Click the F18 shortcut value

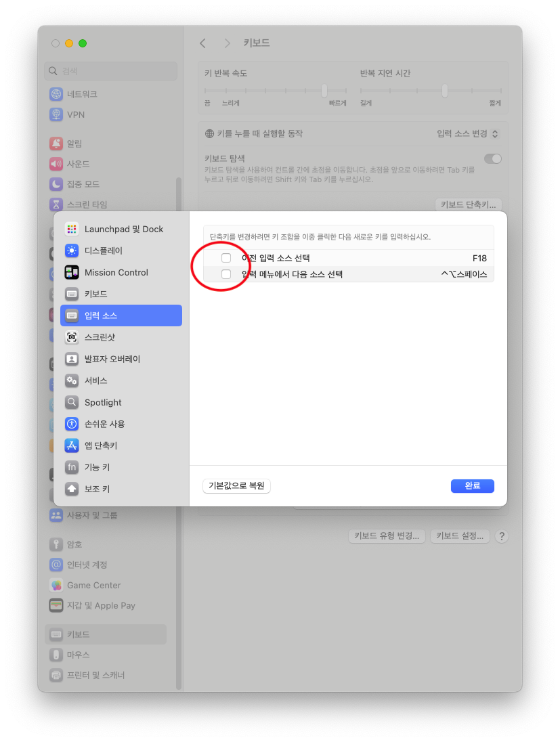(x=479, y=259)
